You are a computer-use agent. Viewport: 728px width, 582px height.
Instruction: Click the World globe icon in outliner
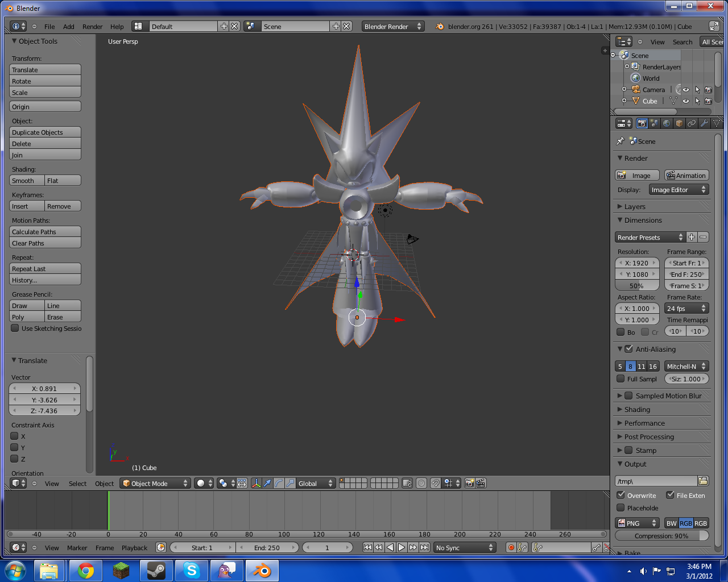636,78
